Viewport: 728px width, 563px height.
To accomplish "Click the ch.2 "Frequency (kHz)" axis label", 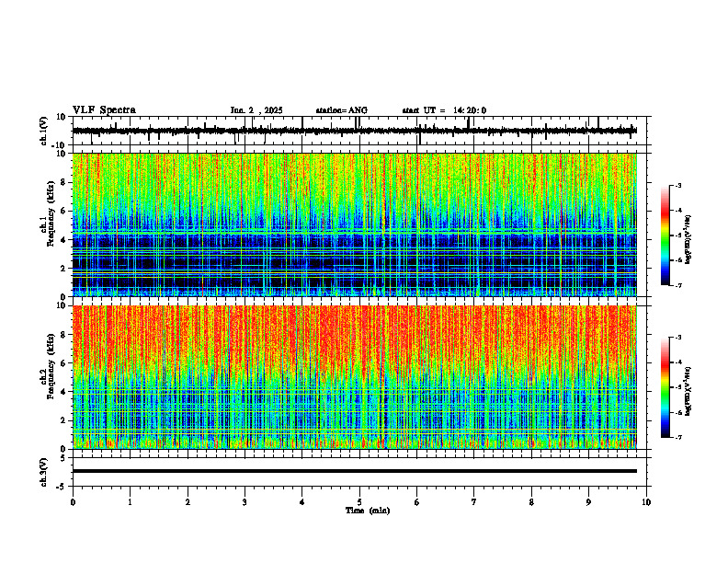I will (x=51, y=366).
